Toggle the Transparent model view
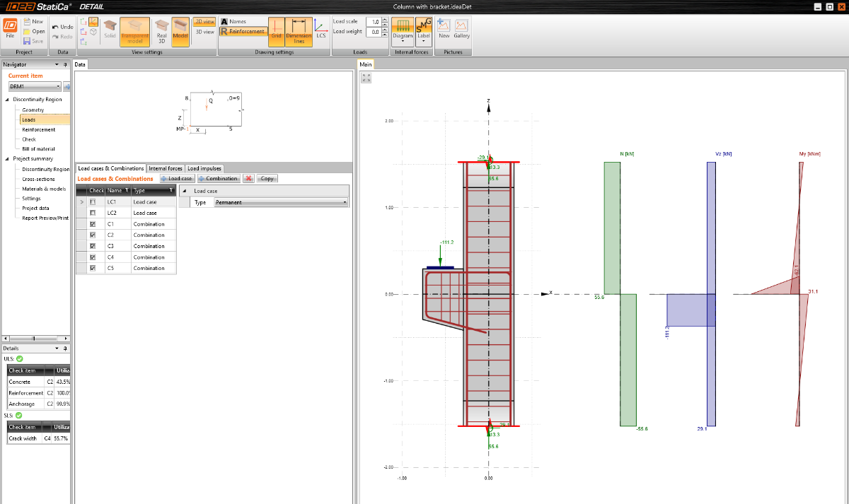The width and height of the screenshot is (849, 504). pos(134,32)
